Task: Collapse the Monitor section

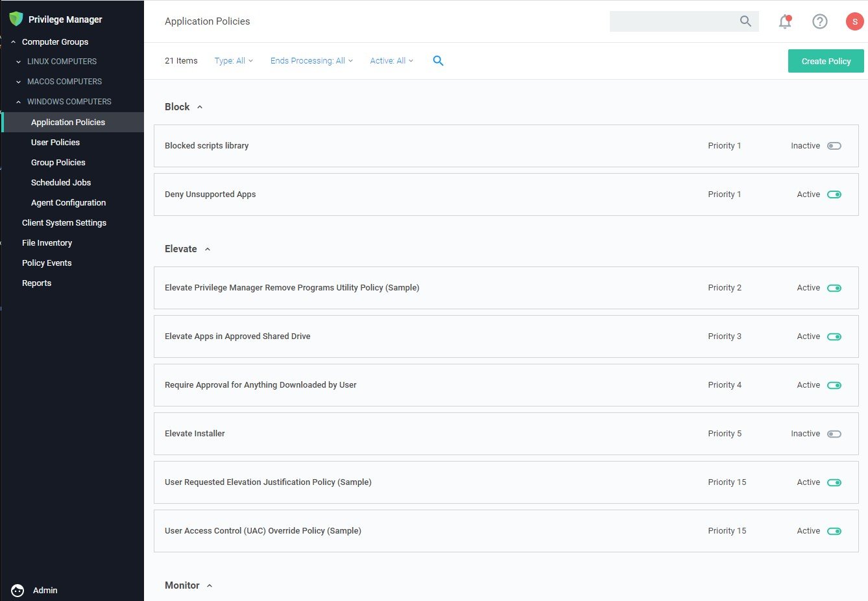Action: [x=210, y=585]
